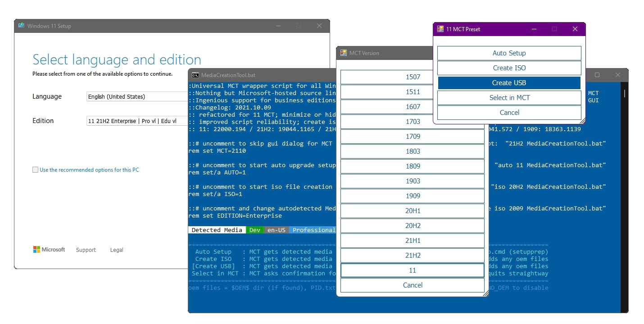The width and height of the screenshot is (644, 324).
Task: Click the 'rem set MCT=2110' console line
Action: click(217, 151)
